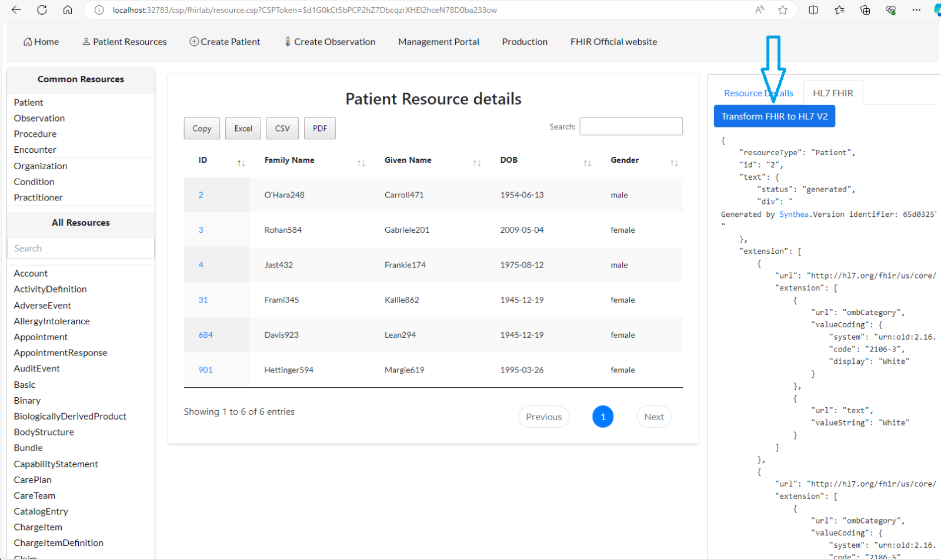Open the Create Observation menu item

click(x=330, y=42)
